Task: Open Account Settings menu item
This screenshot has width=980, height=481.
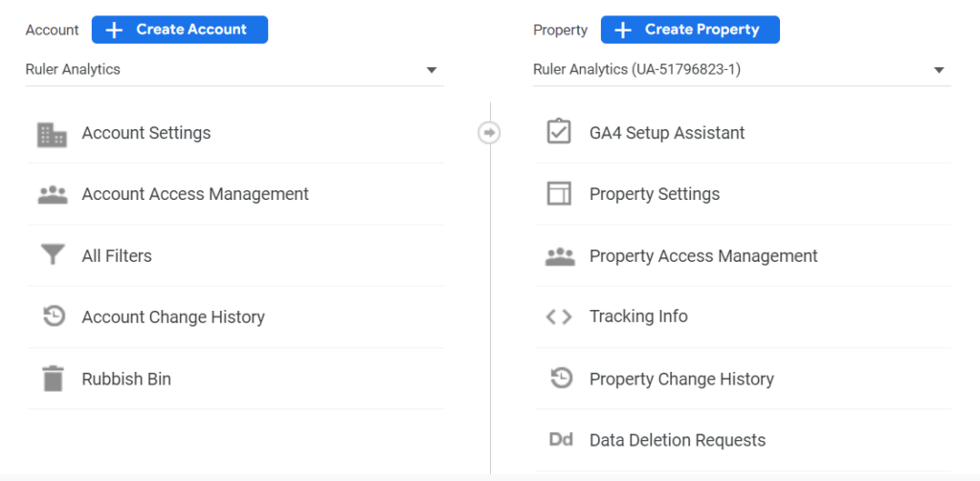Action: 146,133
